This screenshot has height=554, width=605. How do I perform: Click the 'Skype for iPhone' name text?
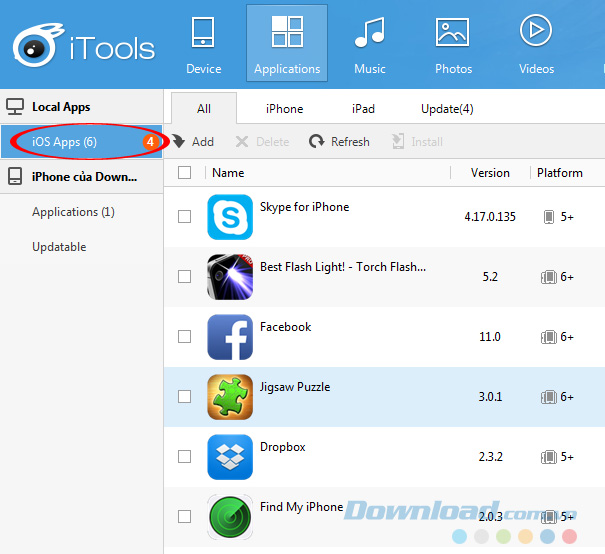(304, 207)
